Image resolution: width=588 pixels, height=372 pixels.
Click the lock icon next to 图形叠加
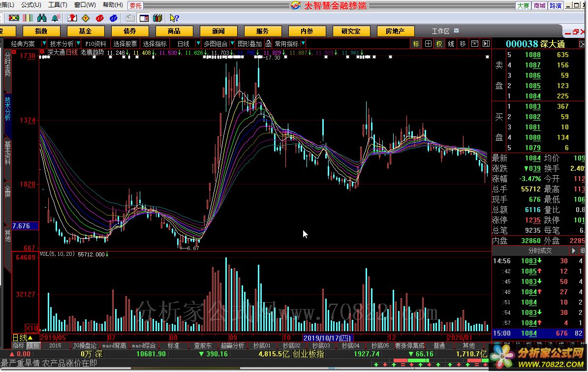click(x=269, y=43)
